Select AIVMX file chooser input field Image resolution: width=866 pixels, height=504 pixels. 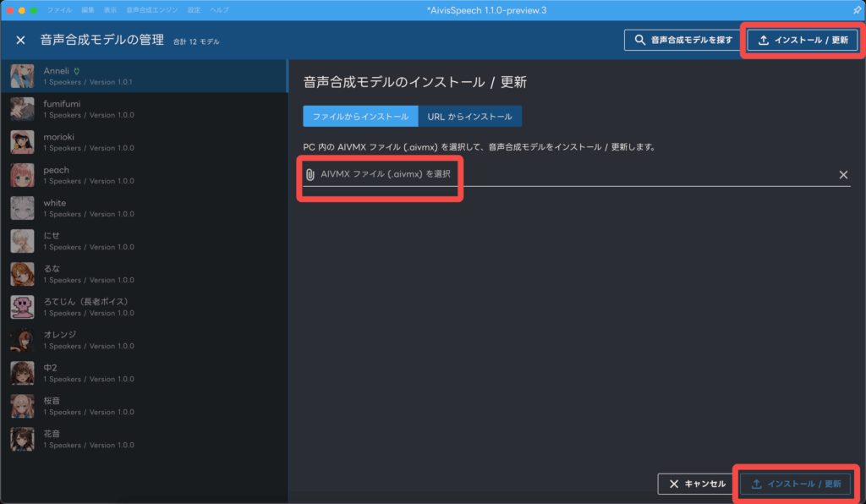coord(577,174)
